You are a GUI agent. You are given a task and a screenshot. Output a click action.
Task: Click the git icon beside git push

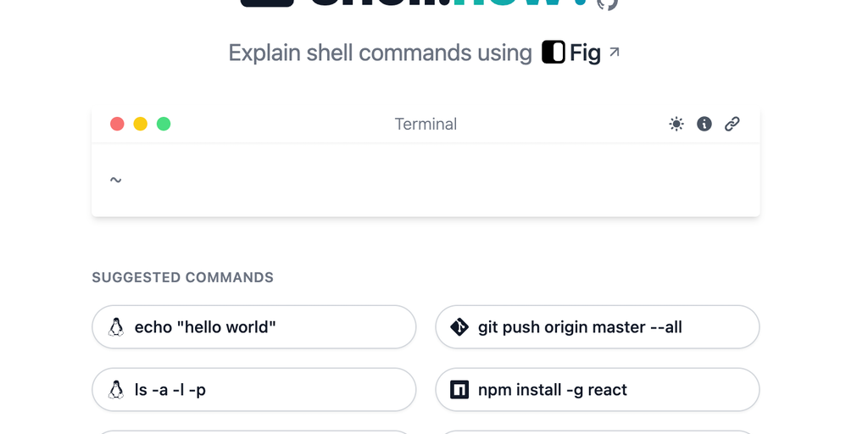(x=459, y=327)
